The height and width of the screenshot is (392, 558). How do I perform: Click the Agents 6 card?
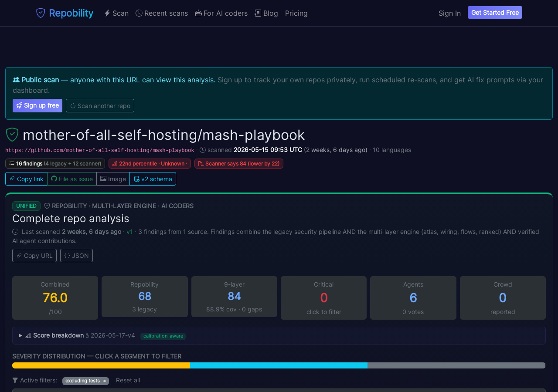coord(413,298)
